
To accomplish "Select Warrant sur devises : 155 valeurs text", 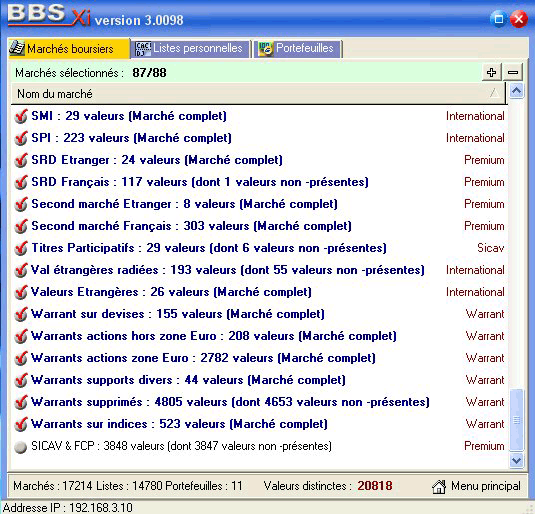I will tap(178, 314).
